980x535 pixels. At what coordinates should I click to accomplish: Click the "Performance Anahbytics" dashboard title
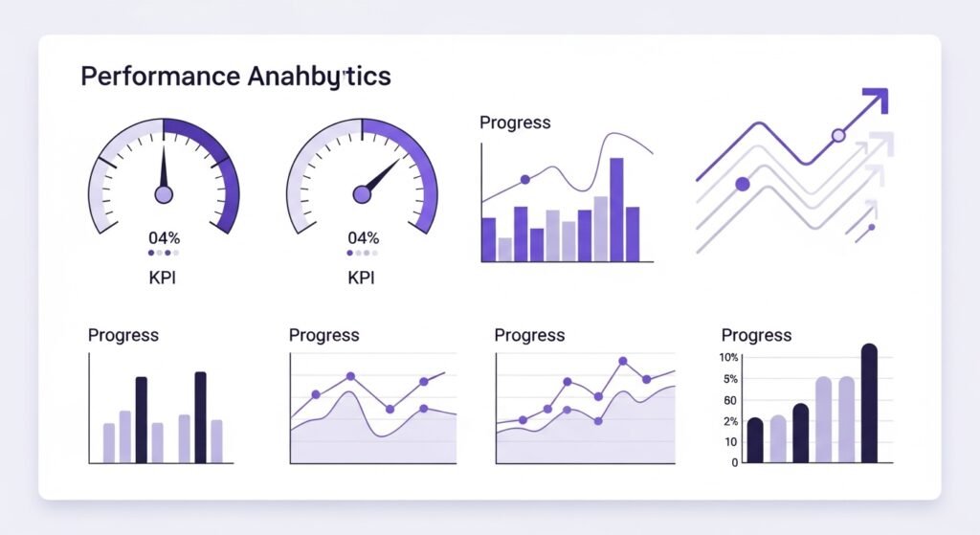tap(235, 77)
